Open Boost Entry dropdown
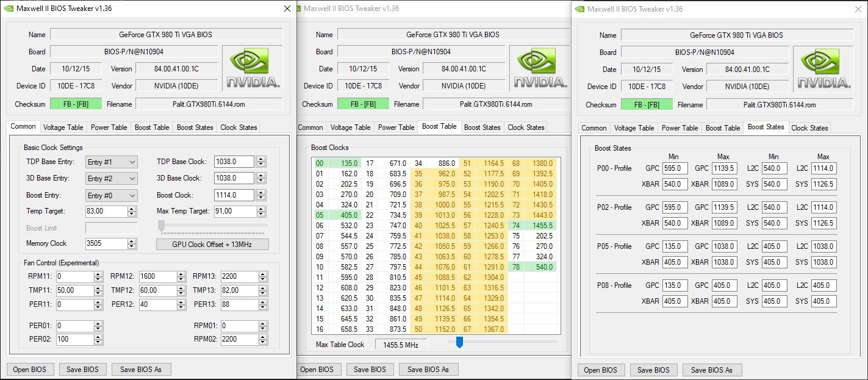 click(x=111, y=195)
